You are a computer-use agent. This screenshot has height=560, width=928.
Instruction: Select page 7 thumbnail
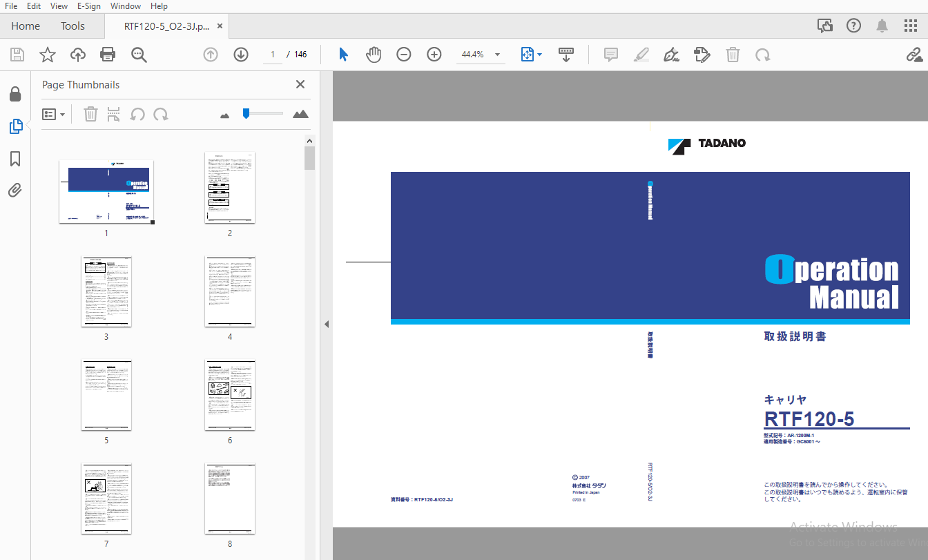(106, 499)
